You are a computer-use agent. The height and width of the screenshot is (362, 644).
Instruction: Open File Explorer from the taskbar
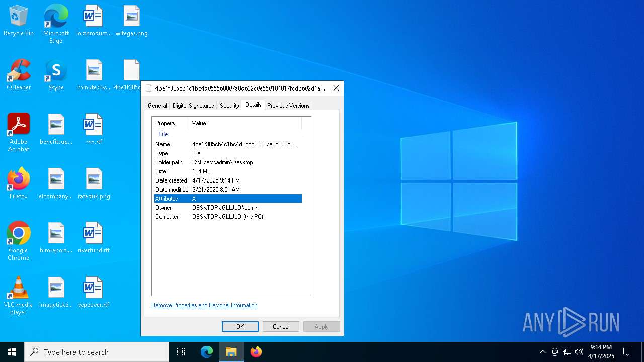pos(231,352)
